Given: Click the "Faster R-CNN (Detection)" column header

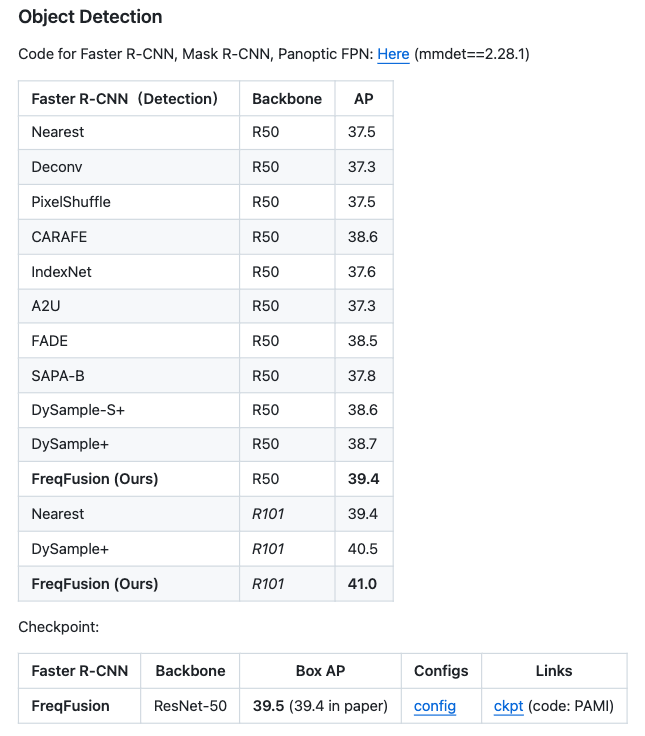Looking at the screenshot, I should tap(125, 99).
